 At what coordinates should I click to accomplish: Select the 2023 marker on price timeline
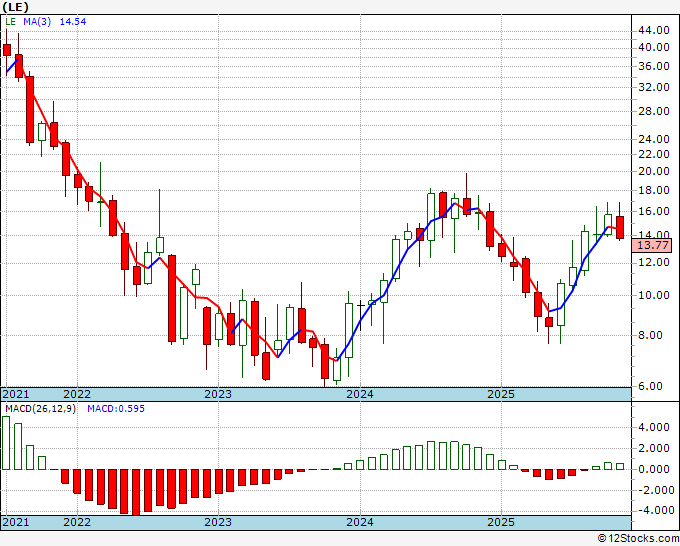pos(218,394)
